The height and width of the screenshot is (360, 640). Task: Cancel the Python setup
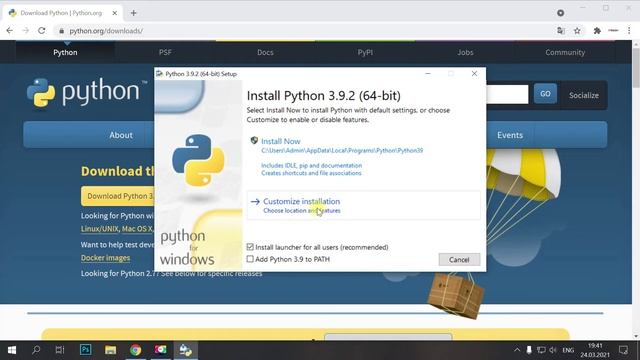459,260
